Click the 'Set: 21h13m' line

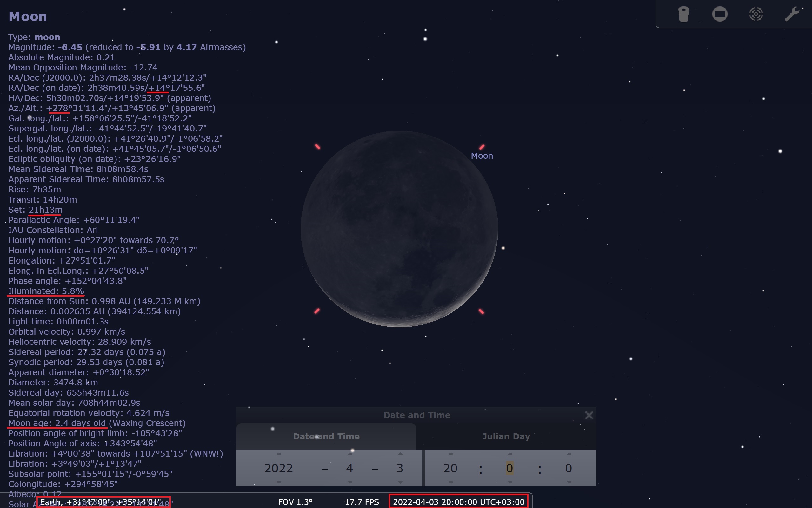click(36, 210)
